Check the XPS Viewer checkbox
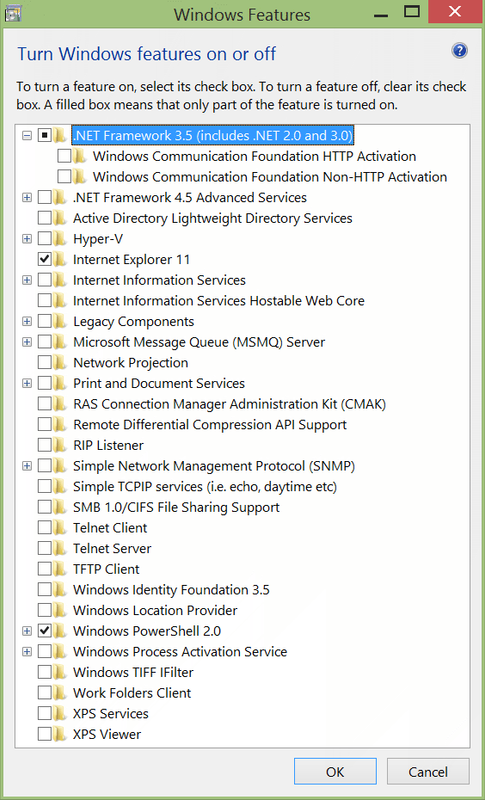 [x=44, y=734]
